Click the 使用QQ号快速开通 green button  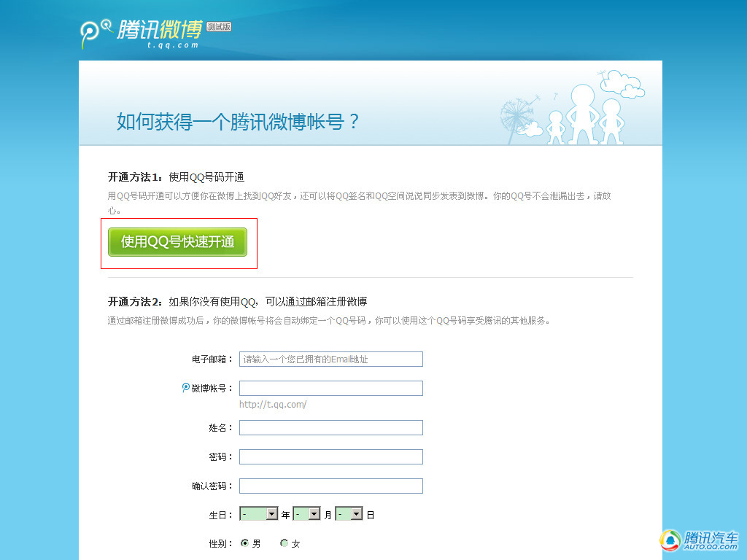(178, 242)
